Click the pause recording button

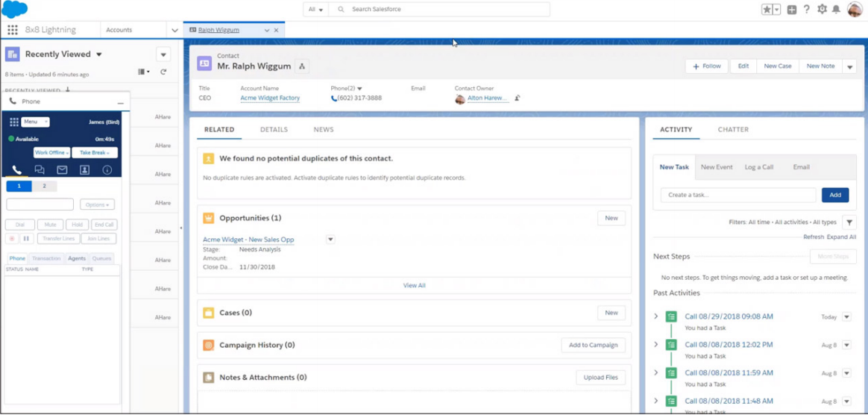point(27,239)
